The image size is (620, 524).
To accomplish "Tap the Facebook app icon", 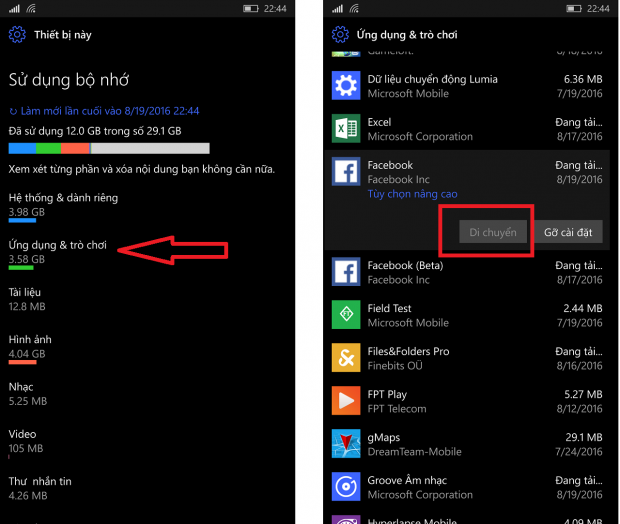I will [x=346, y=172].
